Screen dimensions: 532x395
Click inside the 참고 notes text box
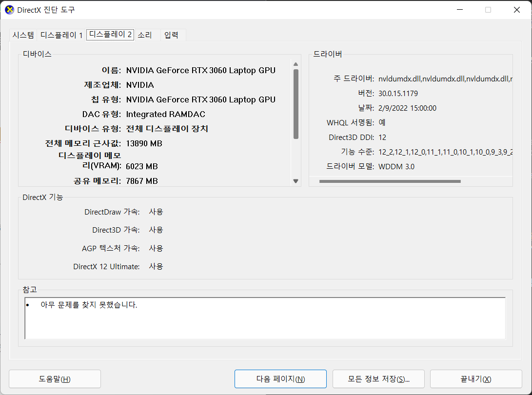click(x=265, y=318)
